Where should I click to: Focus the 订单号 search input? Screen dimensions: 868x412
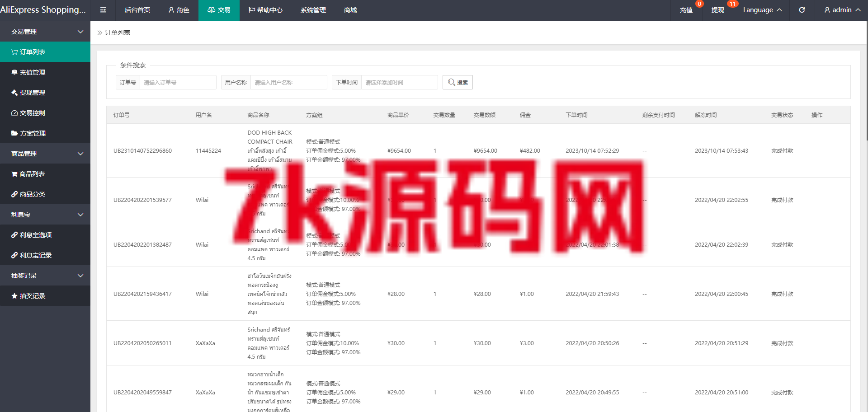[x=178, y=82]
